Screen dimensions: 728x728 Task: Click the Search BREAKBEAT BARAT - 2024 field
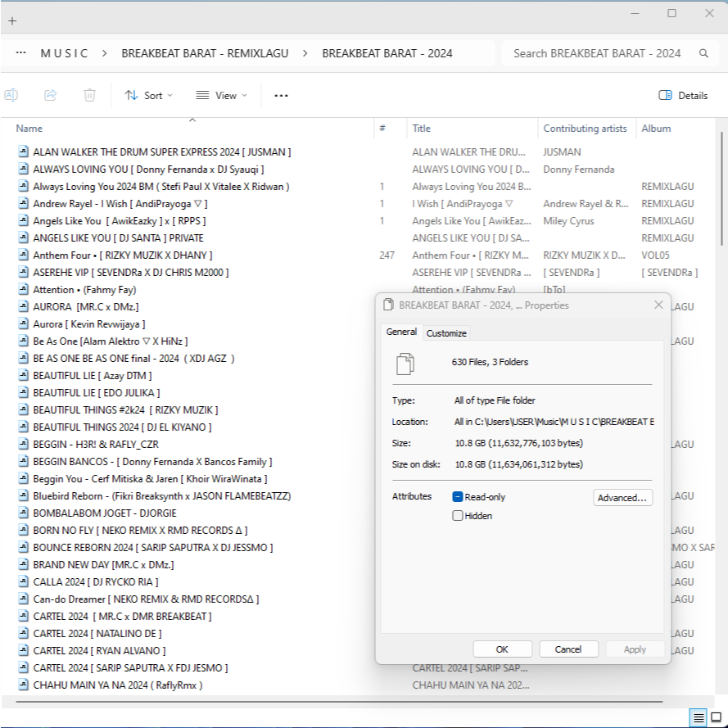click(596, 53)
